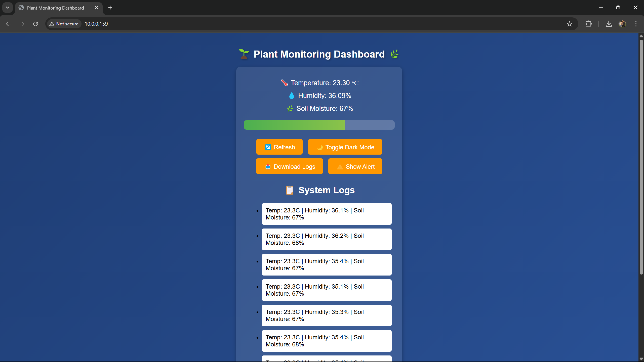Click the Not secure warning badge
This screenshot has width=644, height=362.
(x=64, y=24)
